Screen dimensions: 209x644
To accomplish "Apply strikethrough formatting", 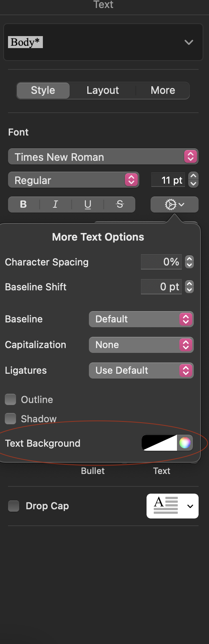I will [x=120, y=205].
